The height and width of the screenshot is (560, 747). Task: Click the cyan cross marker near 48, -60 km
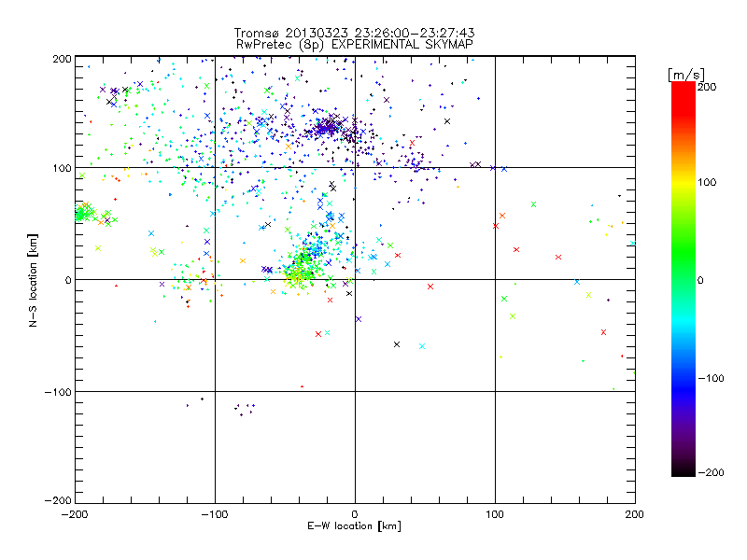pyautogui.click(x=422, y=346)
